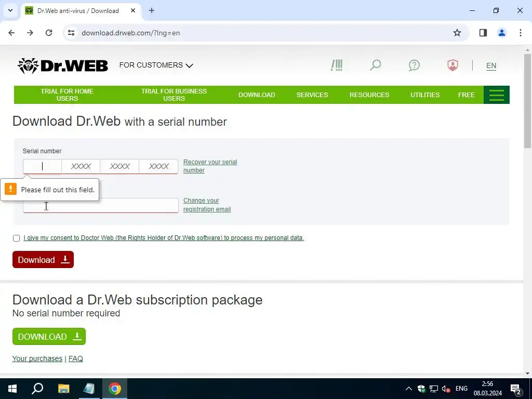Click Chrome icon in taskbar

coord(115,389)
